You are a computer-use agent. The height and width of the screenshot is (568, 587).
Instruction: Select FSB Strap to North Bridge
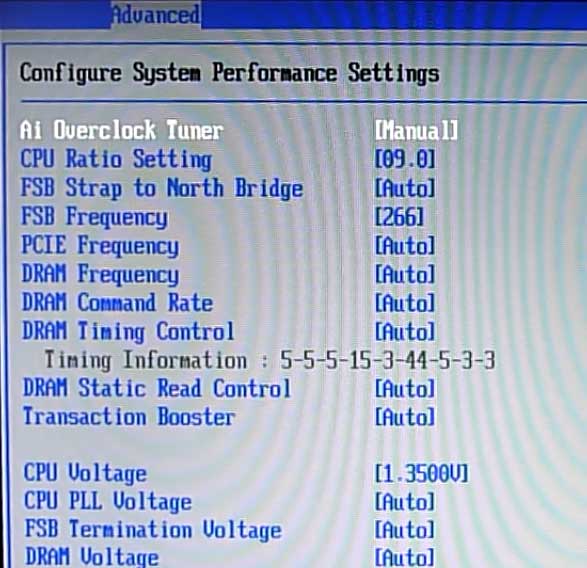[162, 188]
